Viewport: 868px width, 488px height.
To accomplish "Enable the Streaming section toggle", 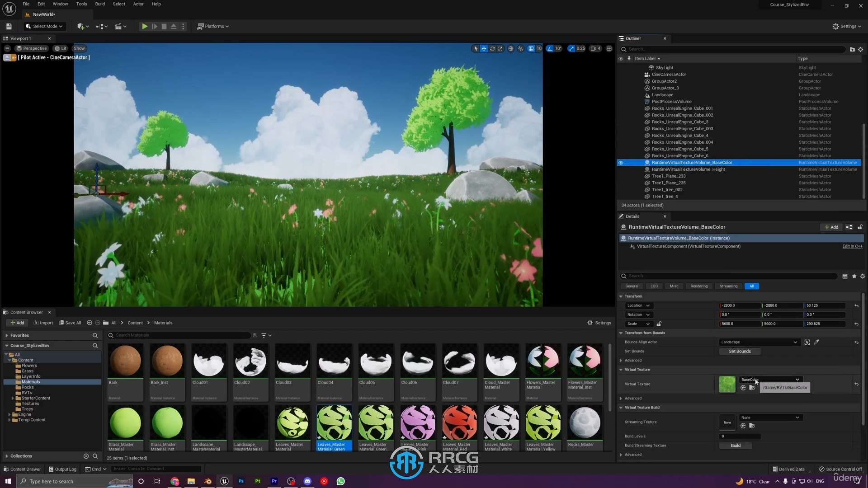I will [728, 286].
